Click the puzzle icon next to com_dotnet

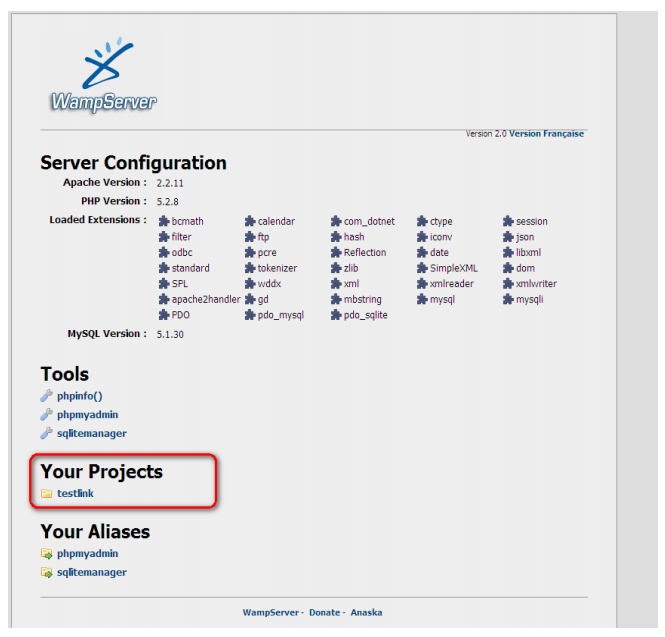point(336,221)
